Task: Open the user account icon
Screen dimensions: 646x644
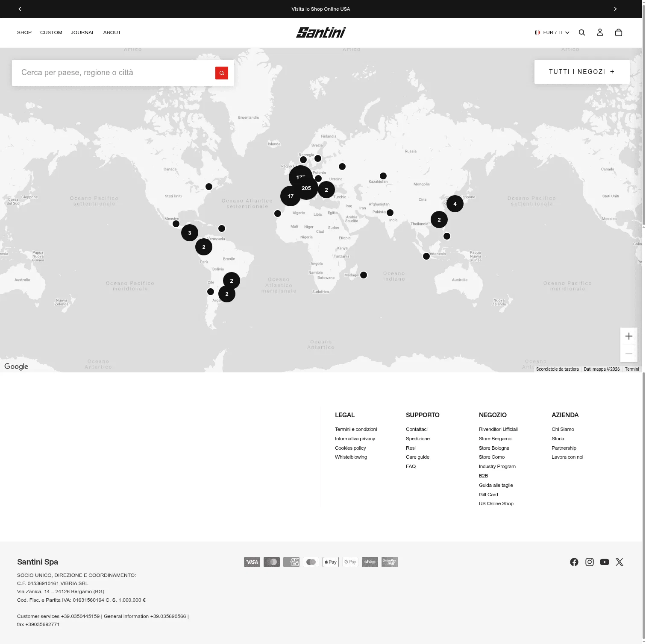Action: (600, 32)
